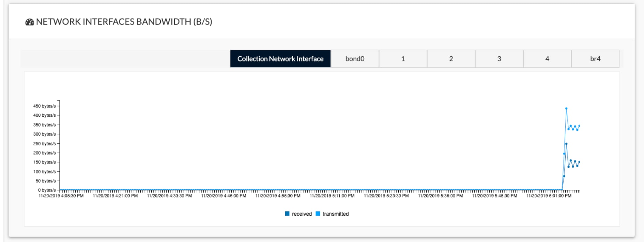This screenshot has width=644, height=242.
Task: Click the received legend color swatch
Action: 287,214
